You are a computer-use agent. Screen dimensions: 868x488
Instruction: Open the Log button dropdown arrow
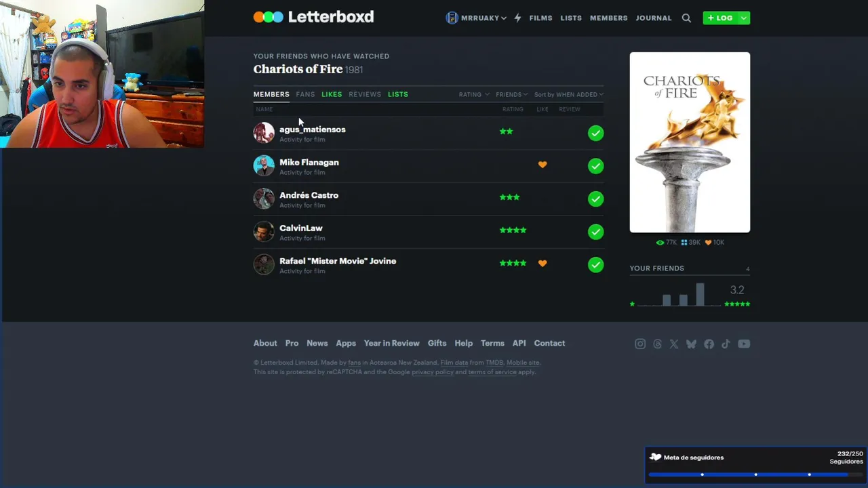744,18
